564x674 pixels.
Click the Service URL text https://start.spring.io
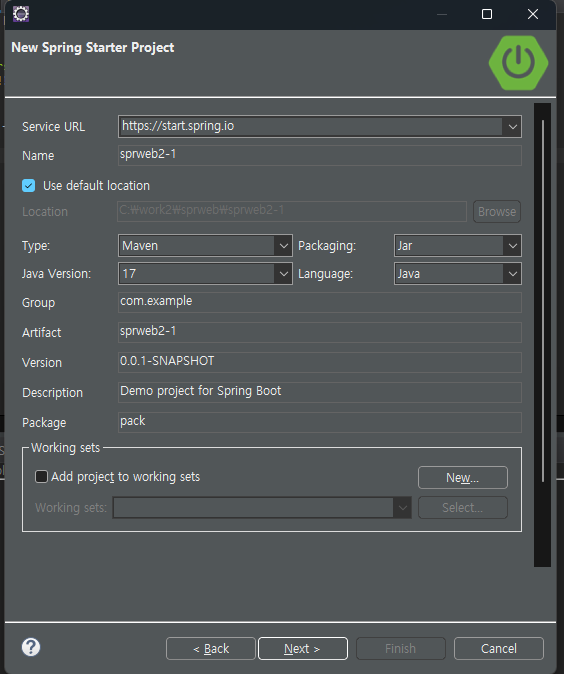click(x=178, y=126)
